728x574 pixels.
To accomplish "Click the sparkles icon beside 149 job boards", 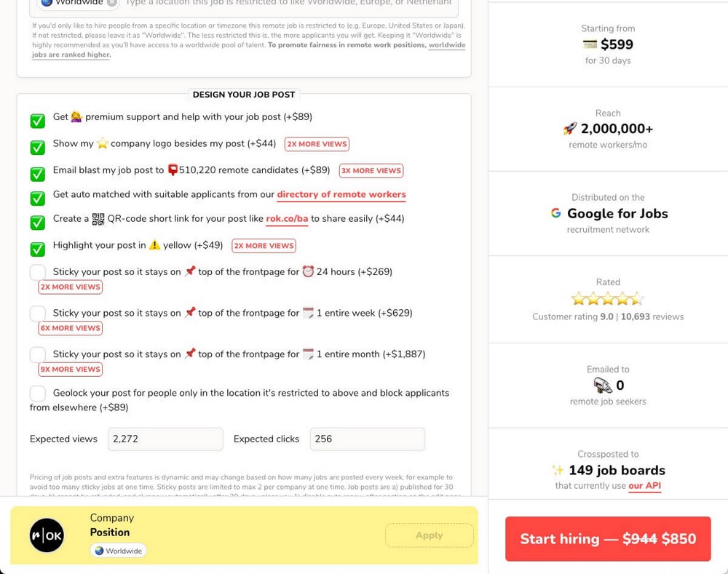I will pyautogui.click(x=560, y=471).
